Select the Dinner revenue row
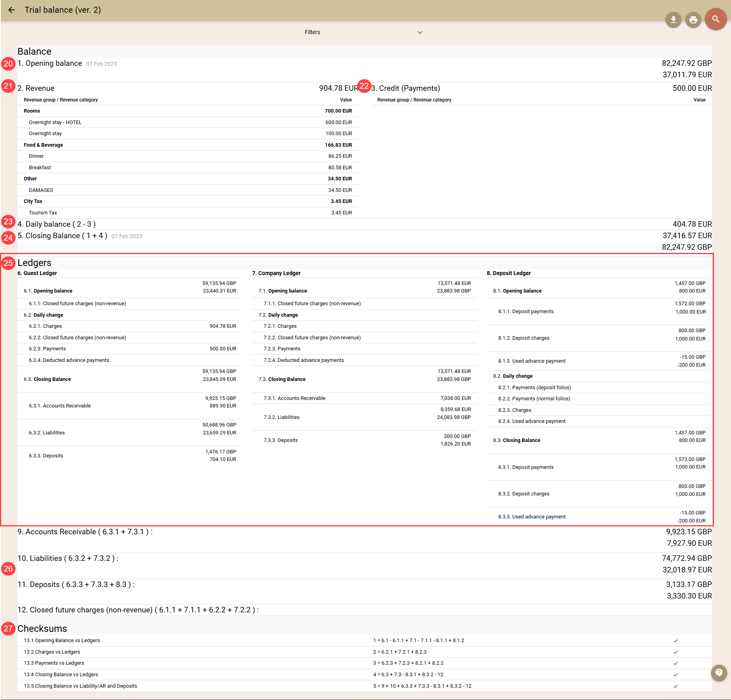Image resolution: width=731 pixels, height=700 pixels. point(188,156)
